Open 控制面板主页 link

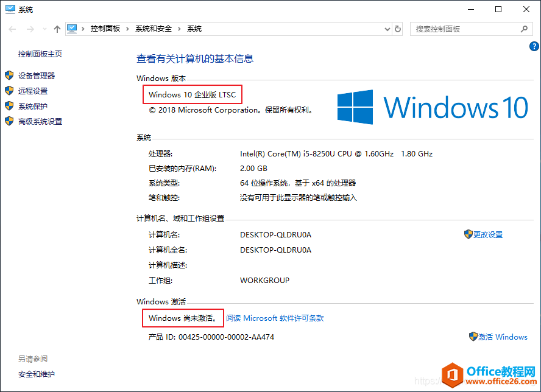click(x=40, y=54)
